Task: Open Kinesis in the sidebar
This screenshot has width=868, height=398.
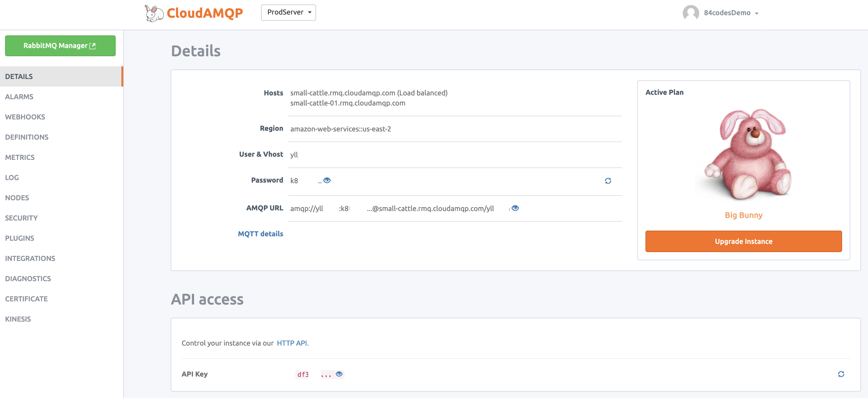Action: (18, 319)
